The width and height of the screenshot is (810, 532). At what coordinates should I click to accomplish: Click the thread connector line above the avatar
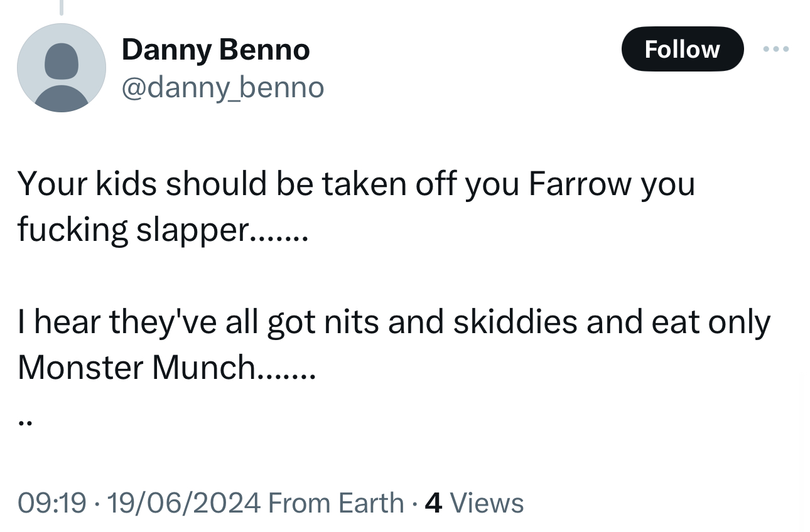62,6
